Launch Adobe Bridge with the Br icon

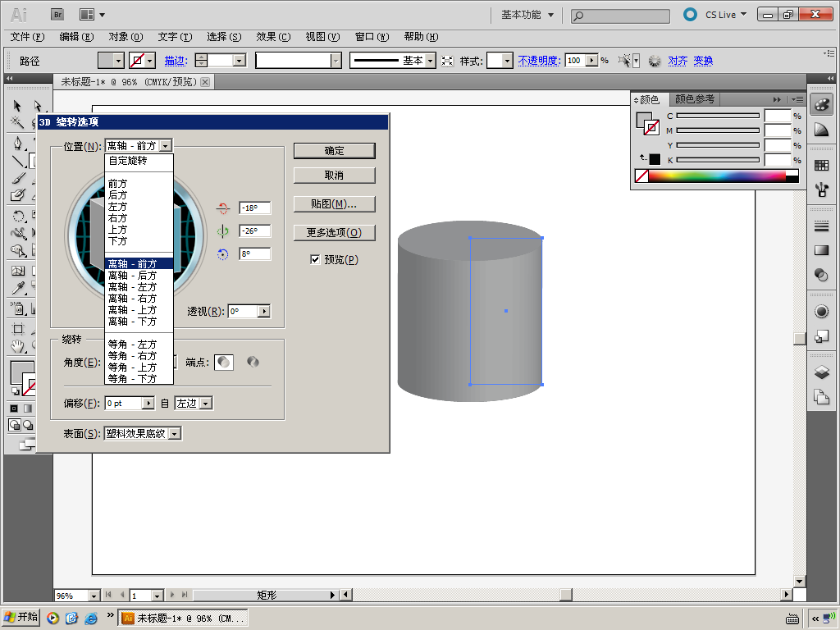click(58, 14)
